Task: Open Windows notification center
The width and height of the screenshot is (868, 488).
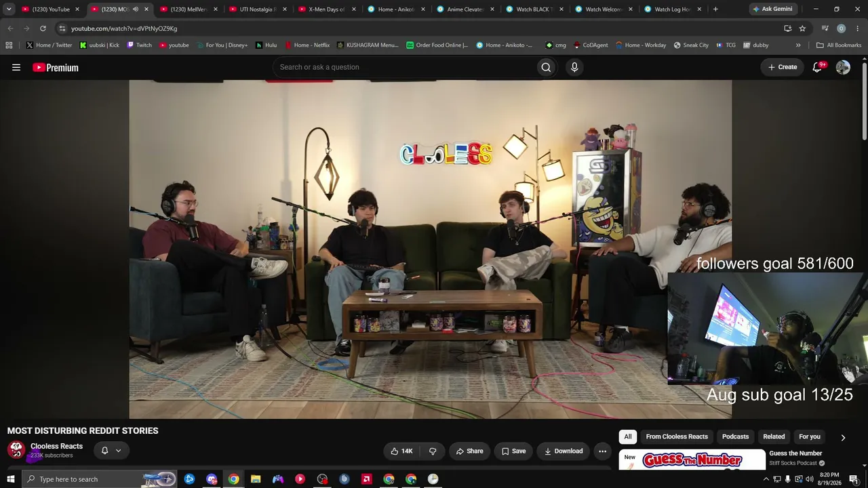Action: coord(854,479)
